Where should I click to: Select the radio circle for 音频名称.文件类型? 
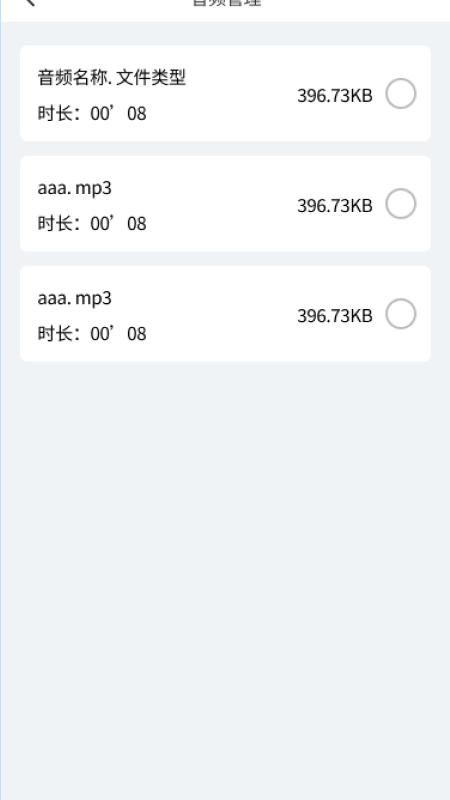(401, 93)
